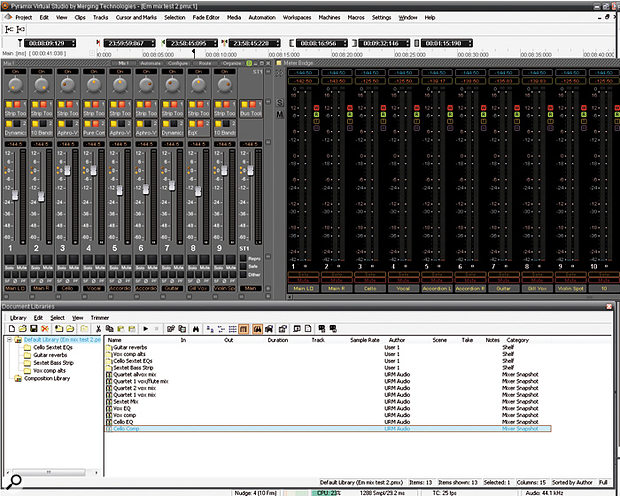620x496 pixels.
Task: Mute mixer channel 9
Action: pos(231,260)
